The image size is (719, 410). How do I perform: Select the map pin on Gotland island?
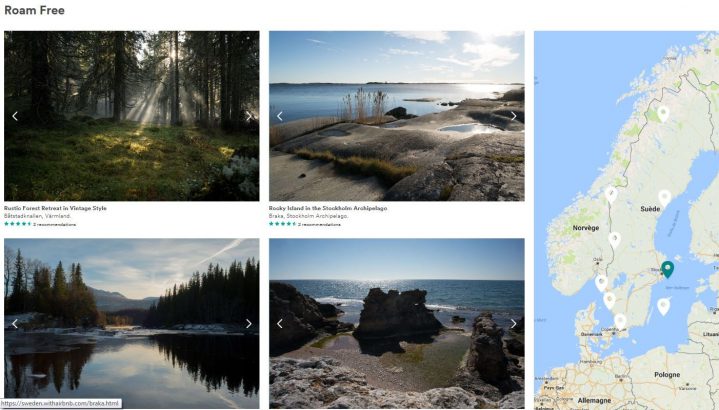click(x=664, y=306)
